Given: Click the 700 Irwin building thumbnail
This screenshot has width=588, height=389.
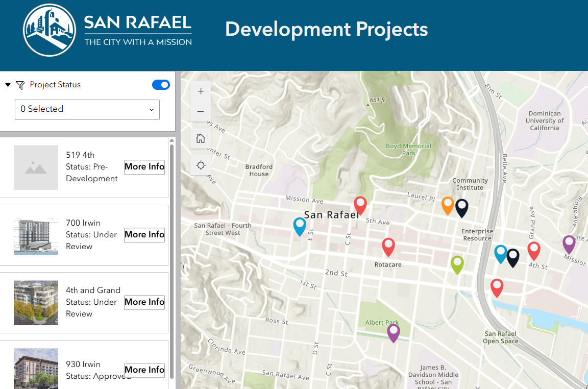Looking at the screenshot, I should (x=36, y=235).
